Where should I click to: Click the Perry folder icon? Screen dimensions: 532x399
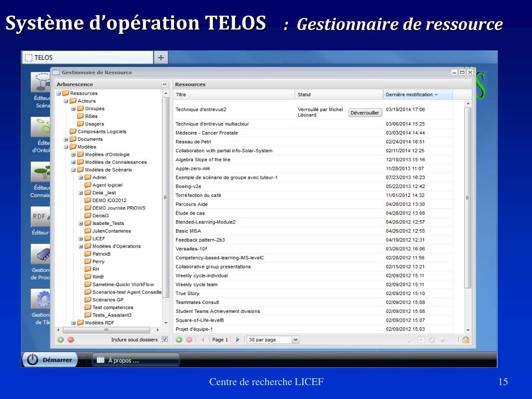[88, 261]
